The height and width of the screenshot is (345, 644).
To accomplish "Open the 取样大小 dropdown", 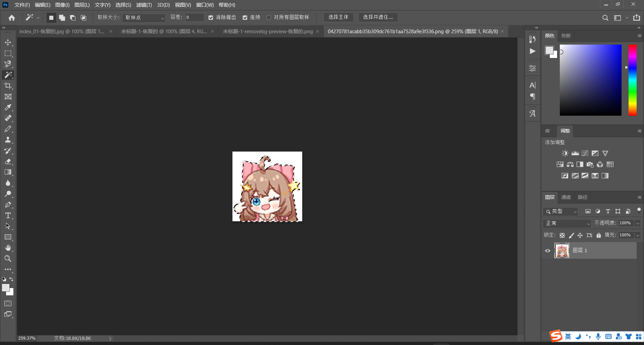I will [x=144, y=18].
